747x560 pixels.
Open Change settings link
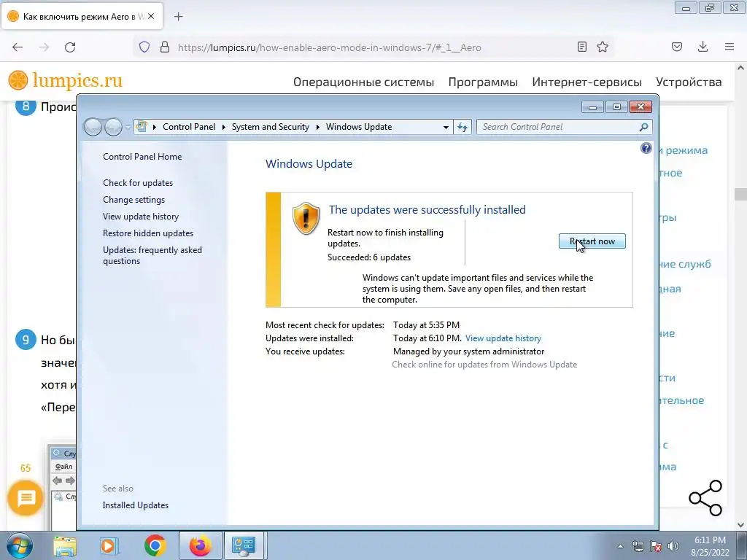134,200
